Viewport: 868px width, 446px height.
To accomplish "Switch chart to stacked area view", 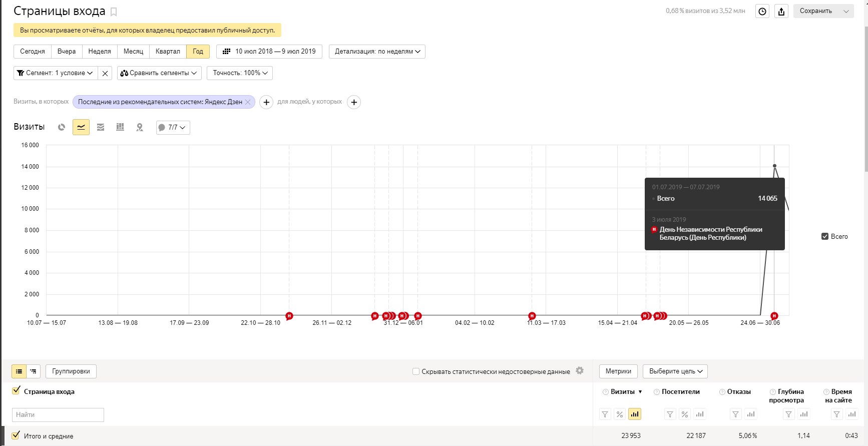I will tap(101, 127).
